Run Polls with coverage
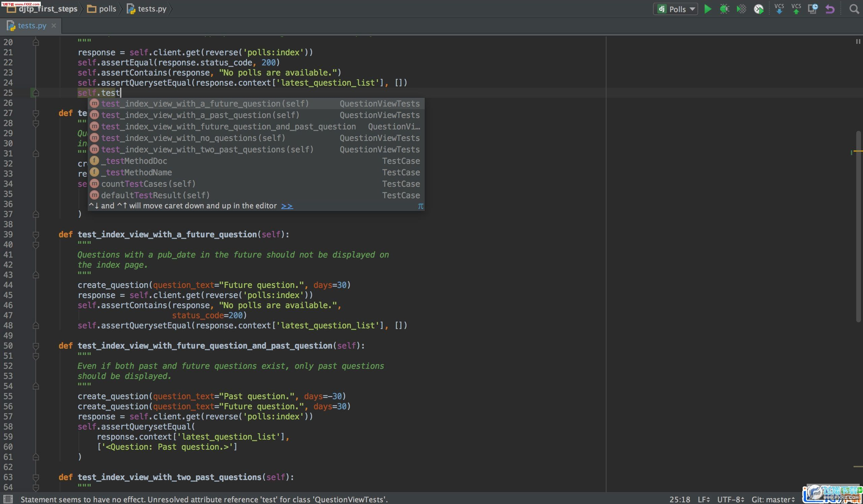 point(741,9)
